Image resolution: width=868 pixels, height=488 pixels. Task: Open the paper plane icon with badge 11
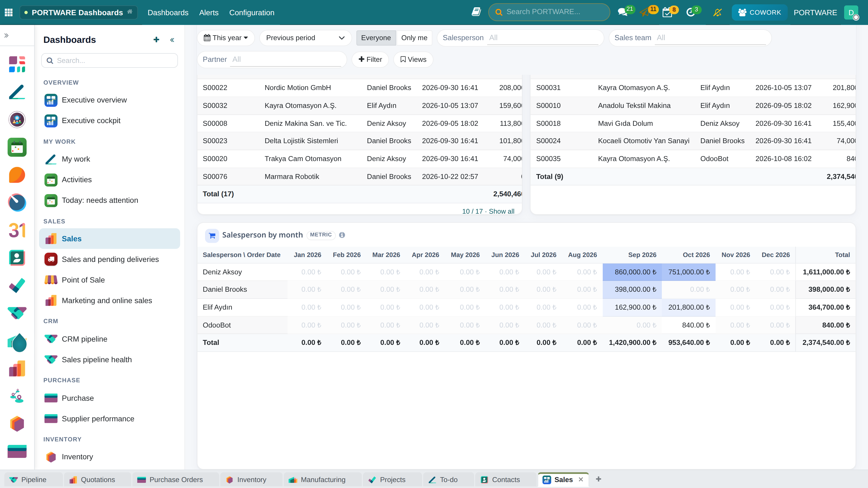click(644, 12)
